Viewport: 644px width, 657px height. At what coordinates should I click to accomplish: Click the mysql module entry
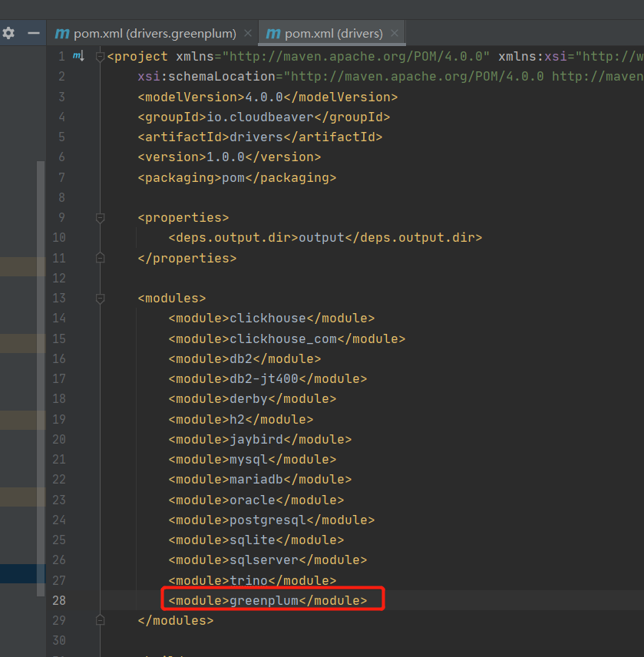click(253, 459)
